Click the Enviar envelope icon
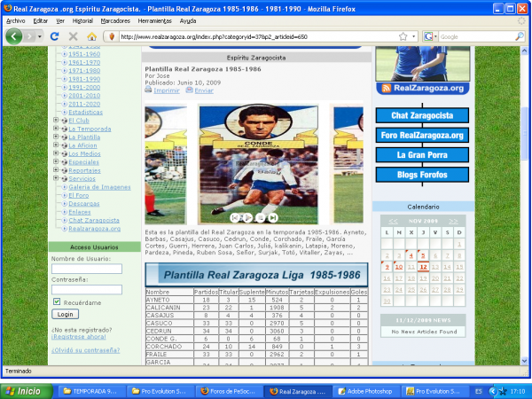 [190, 90]
